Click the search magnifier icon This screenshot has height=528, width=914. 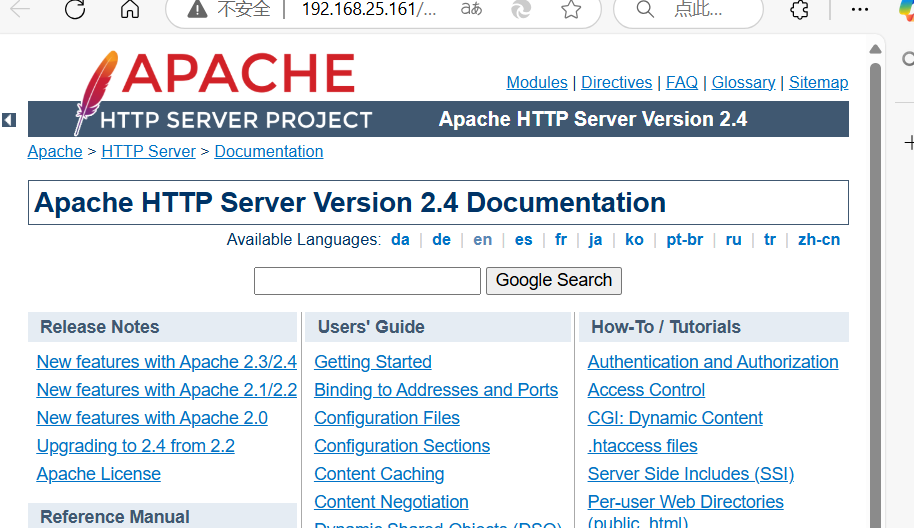645,9
